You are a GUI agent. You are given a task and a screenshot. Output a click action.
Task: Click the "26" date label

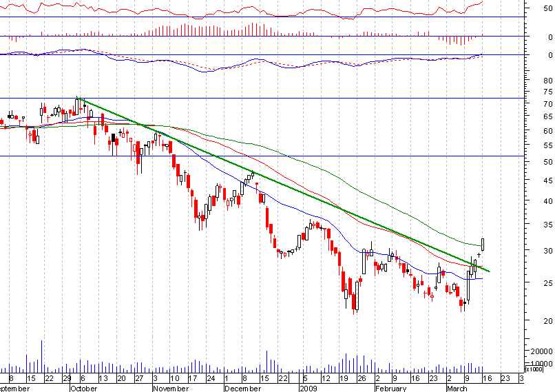click(362, 378)
